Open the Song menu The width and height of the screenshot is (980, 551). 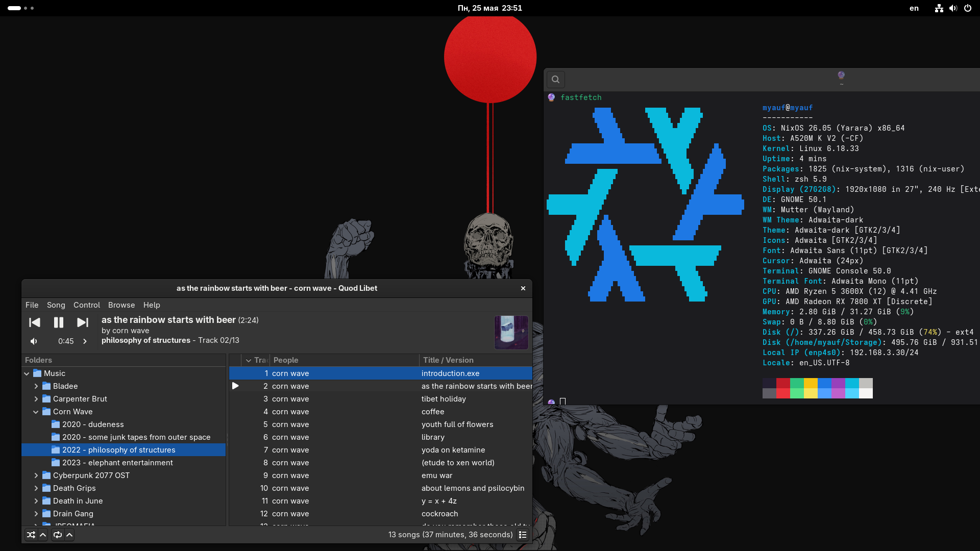(56, 305)
